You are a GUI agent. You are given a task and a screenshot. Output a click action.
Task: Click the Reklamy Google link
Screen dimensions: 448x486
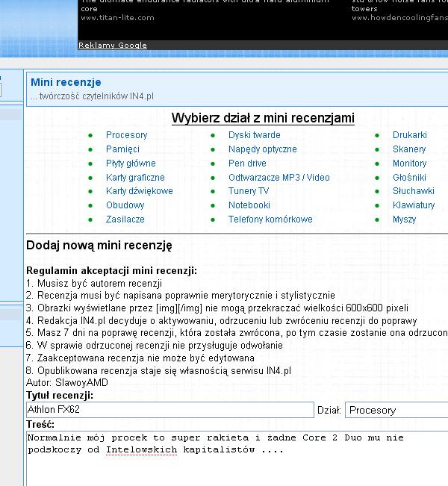tap(113, 46)
